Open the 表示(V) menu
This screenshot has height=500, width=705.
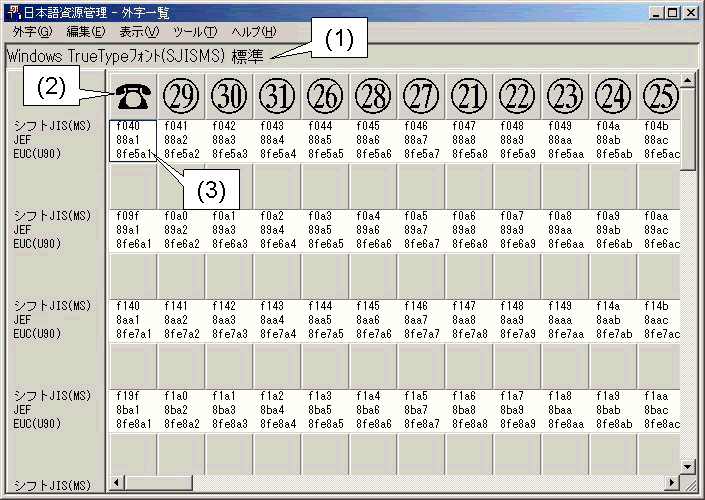pyautogui.click(x=139, y=32)
